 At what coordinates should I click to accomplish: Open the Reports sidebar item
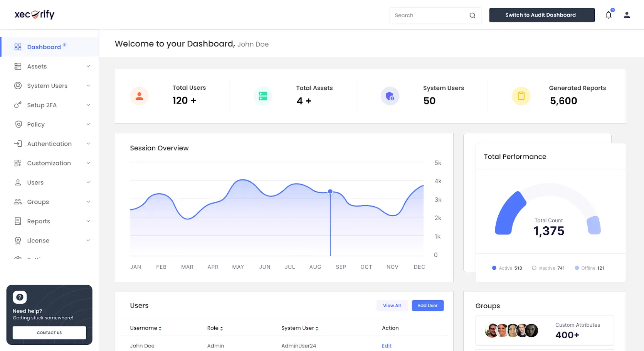[39, 221]
